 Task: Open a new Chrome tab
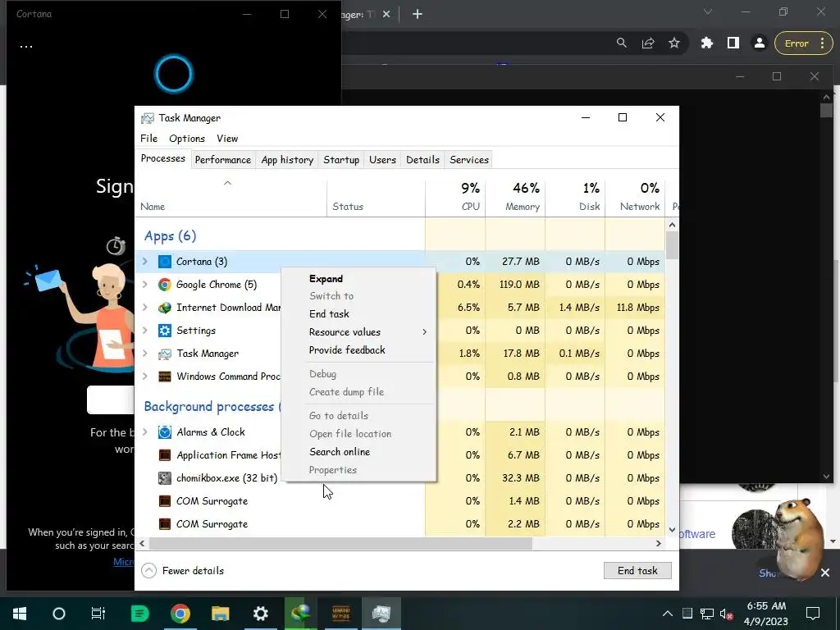pyautogui.click(x=418, y=15)
